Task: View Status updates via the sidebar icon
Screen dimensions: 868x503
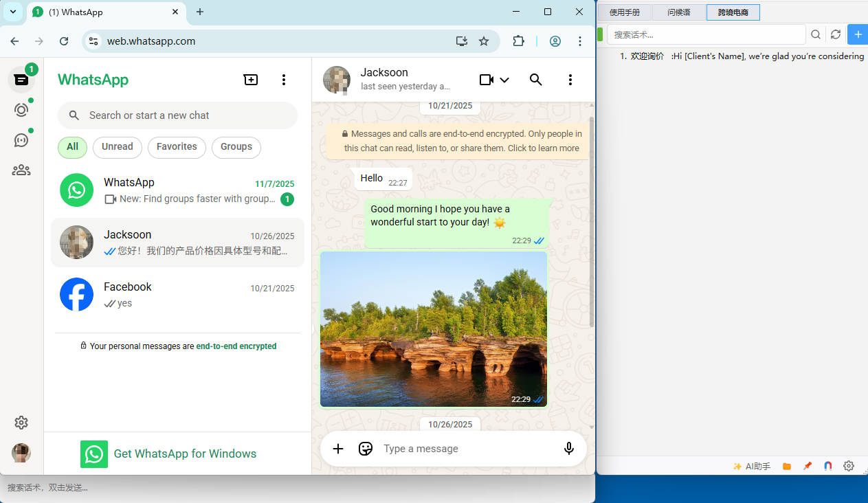Action: click(x=21, y=109)
